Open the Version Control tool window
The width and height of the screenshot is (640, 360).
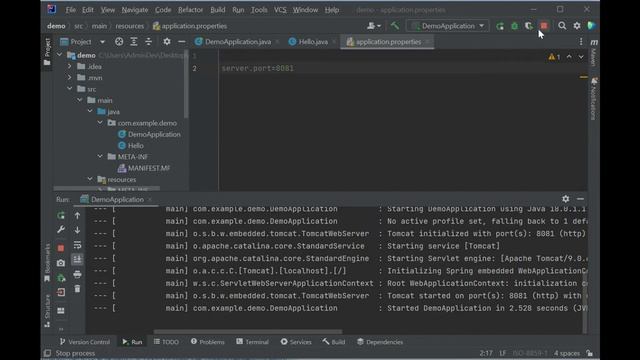coord(84,342)
